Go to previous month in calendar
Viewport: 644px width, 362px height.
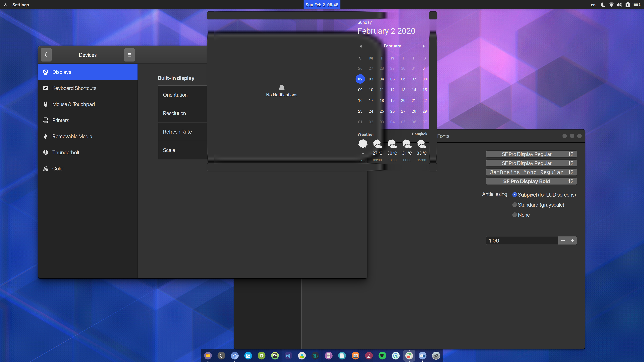[361, 46]
